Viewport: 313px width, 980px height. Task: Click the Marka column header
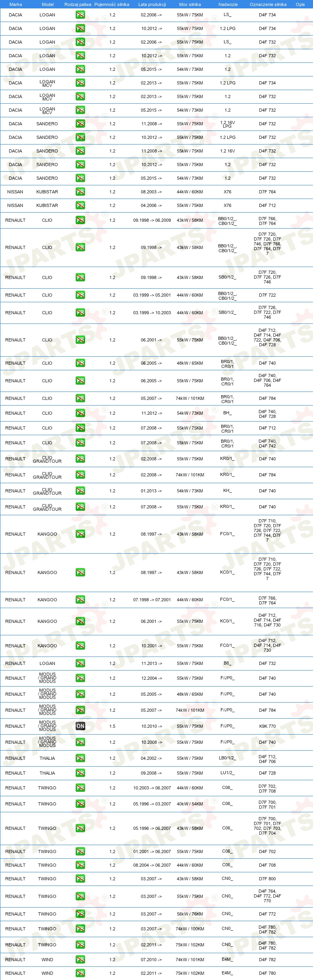tap(16, 4)
